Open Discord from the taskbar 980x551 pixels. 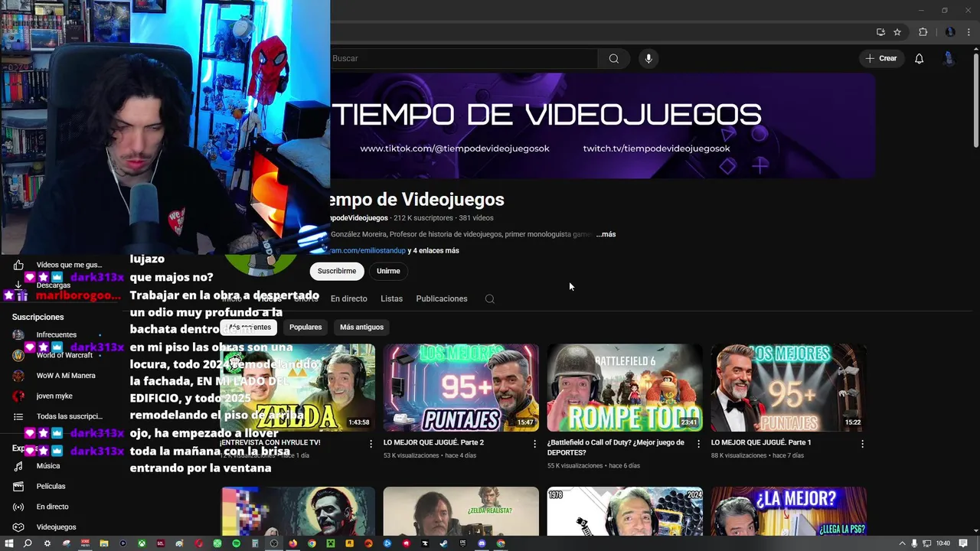482,543
